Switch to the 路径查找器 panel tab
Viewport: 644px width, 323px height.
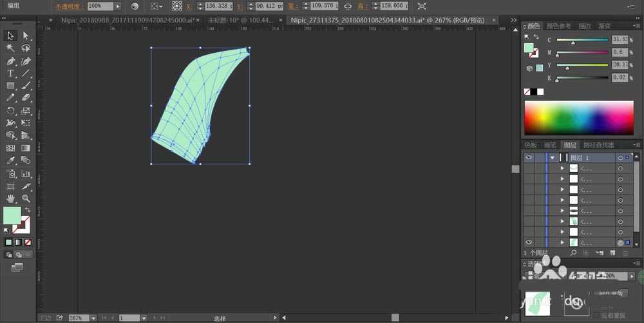tap(598, 145)
